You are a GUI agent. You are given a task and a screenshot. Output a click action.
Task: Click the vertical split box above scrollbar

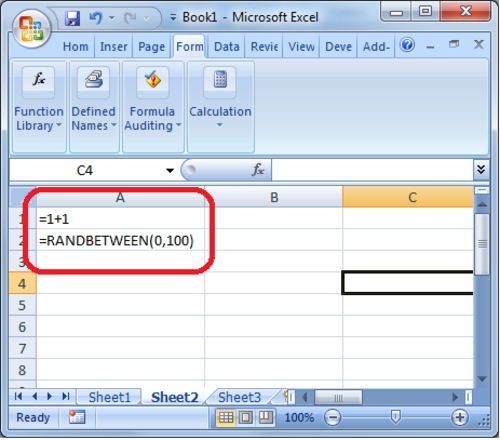pyautogui.click(x=482, y=190)
